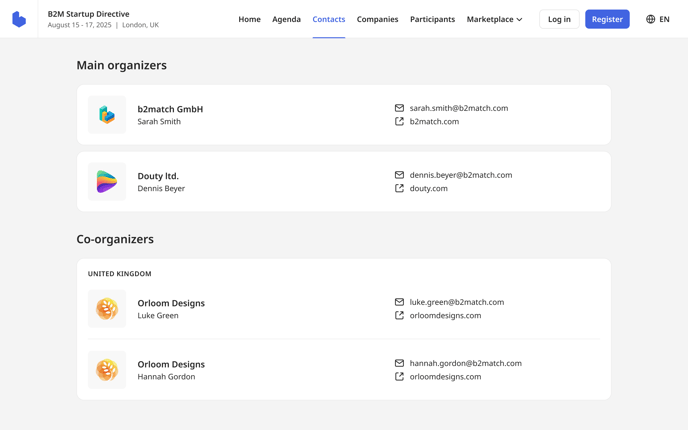Click the external link icon beside douty.com
This screenshot has height=430, width=688.
point(399,188)
